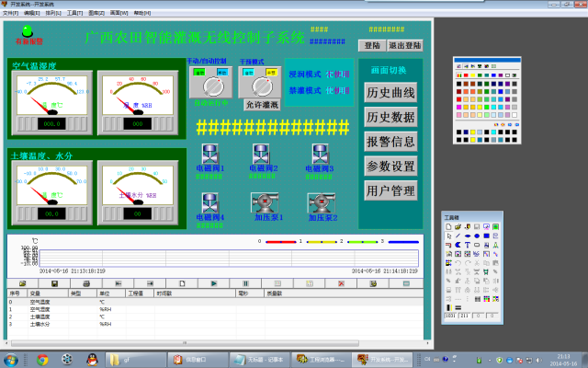Open the 文件[F] menu
Screen dimensions: 588x368
click(x=10, y=13)
